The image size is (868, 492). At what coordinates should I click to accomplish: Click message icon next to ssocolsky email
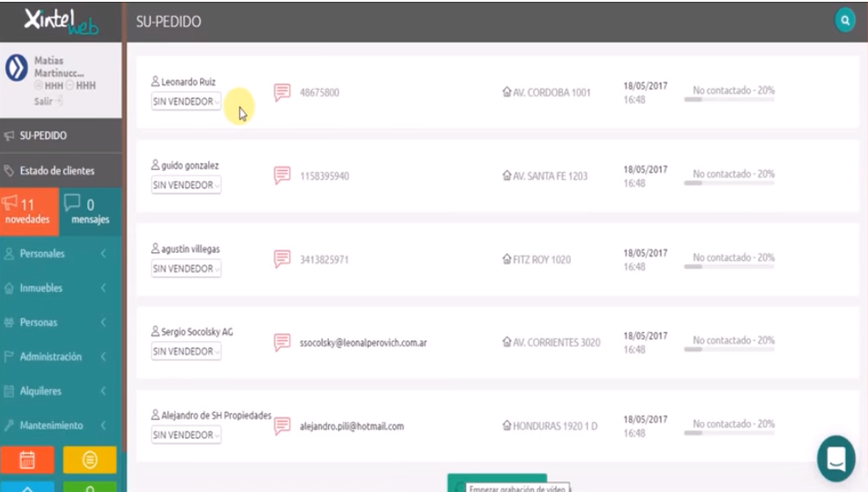pos(283,343)
